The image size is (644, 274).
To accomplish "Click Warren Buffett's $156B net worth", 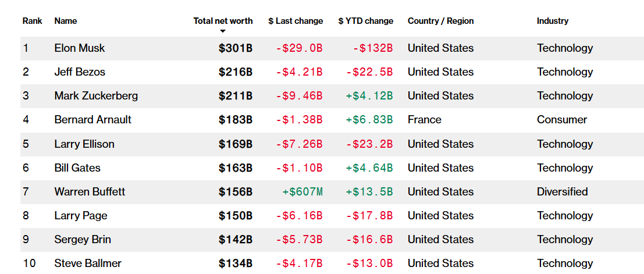I will (236, 191).
